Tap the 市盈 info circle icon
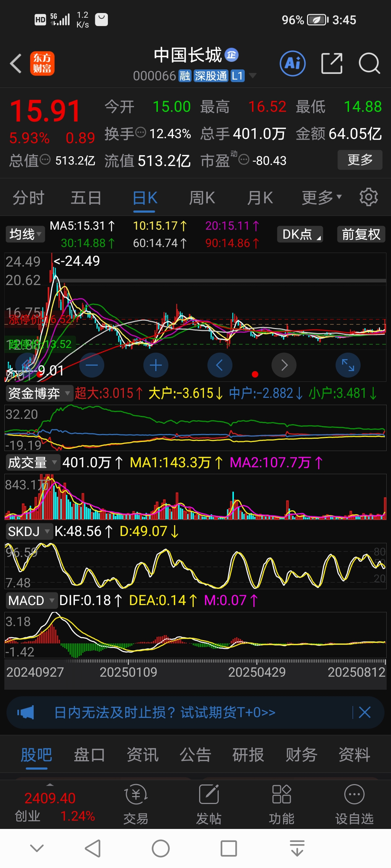The image size is (391, 868). coord(244,159)
